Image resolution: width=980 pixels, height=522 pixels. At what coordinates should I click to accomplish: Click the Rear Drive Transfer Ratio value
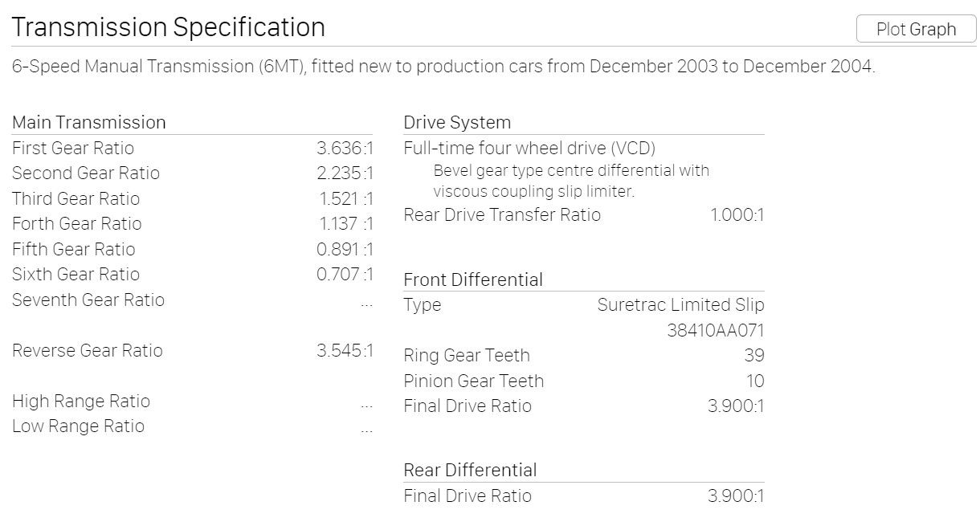tap(737, 214)
